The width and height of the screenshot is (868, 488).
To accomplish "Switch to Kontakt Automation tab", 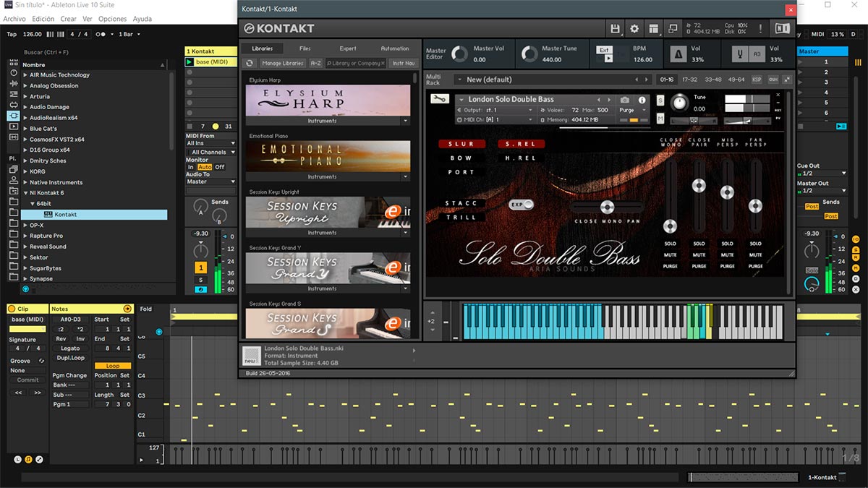I will point(395,48).
